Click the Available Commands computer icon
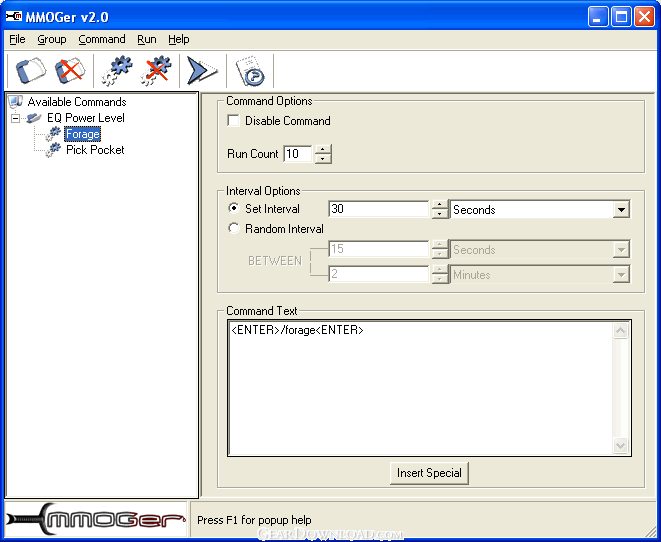This screenshot has height=542, width=661. coord(16,102)
